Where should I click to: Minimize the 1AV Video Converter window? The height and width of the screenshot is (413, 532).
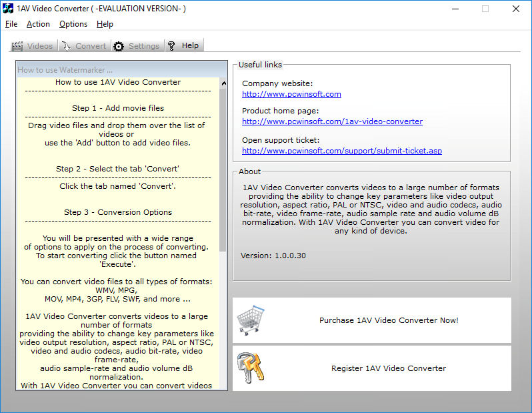(x=455, y=9)
